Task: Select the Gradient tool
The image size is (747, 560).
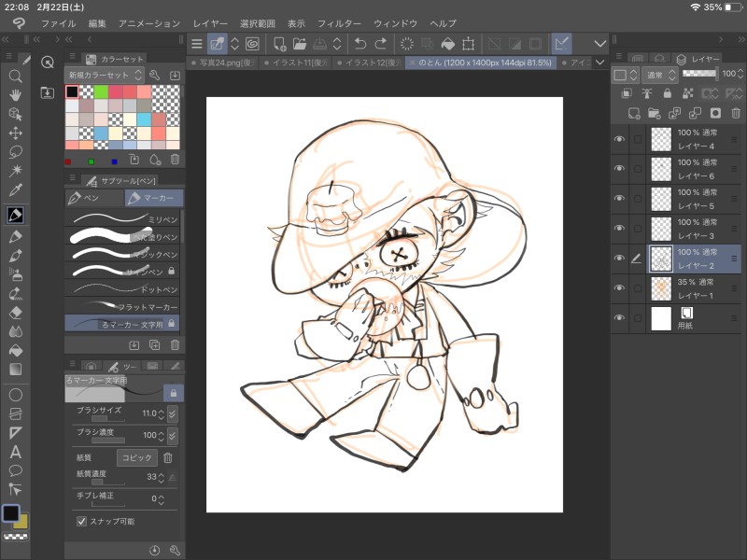Action: pyautogui.click(x=15, y=370)
